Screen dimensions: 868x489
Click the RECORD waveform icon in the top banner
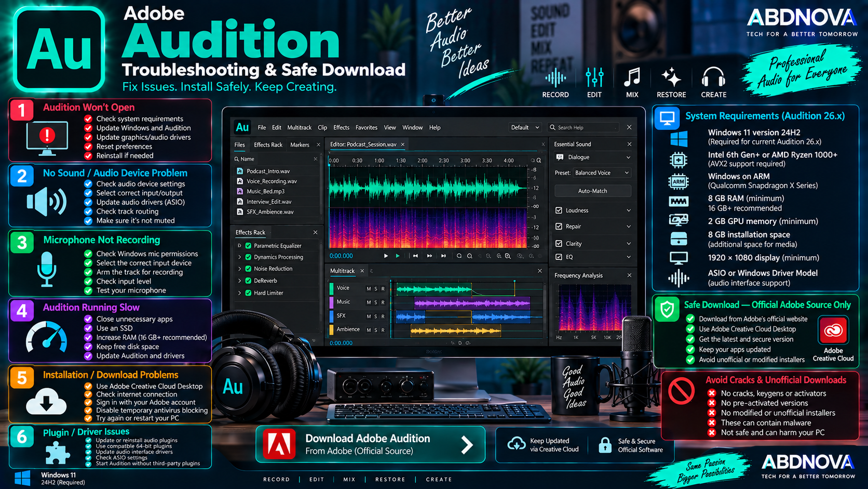[555, 78]
